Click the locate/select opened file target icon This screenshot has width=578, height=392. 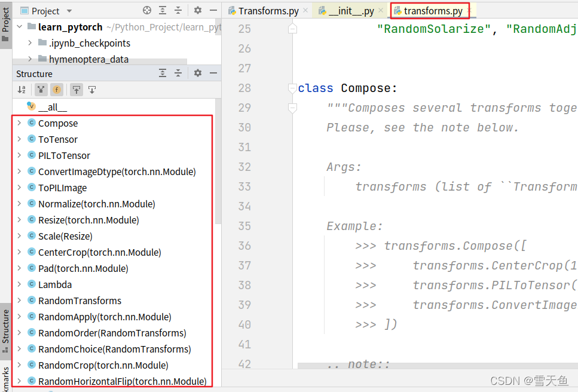(x=147, y=10)
